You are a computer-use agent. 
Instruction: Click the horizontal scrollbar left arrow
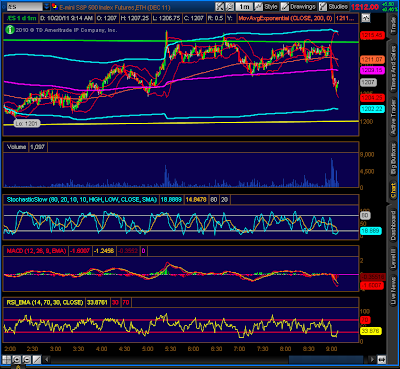tap(47, 360)
